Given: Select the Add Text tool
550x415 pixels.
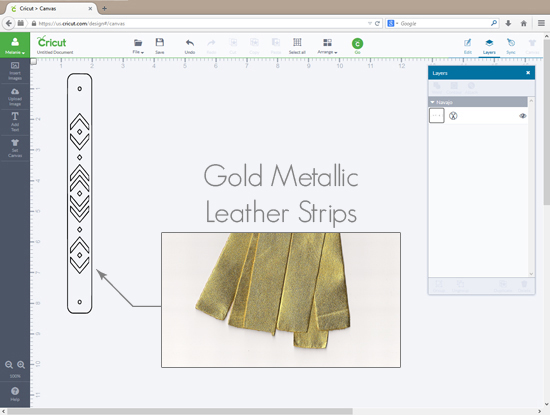Looking at the screenshot, I should point(15,122).
